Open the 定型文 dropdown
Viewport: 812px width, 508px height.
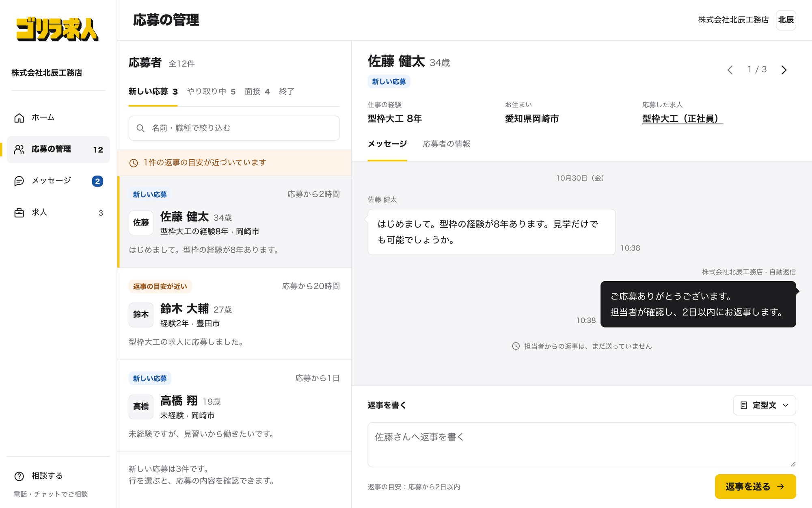point(764,405)
